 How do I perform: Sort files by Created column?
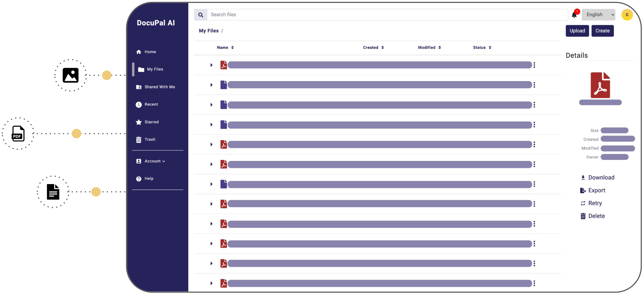[373, 47]
